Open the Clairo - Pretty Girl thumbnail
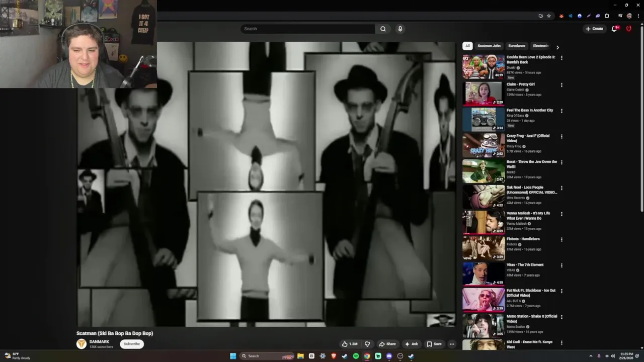Image resolution: width=644 pixels, height=362 pixels. tap(484, 93)
